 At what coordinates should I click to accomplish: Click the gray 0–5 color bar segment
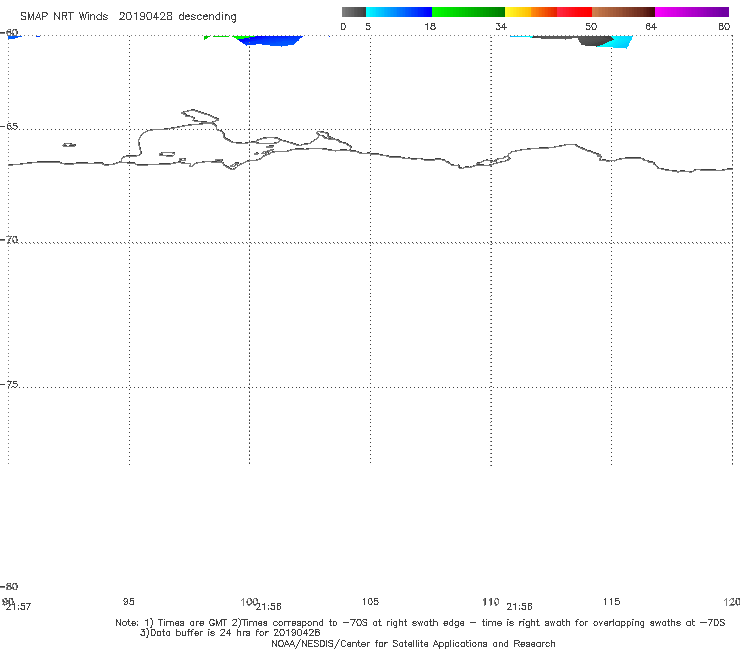click(353, 12)
